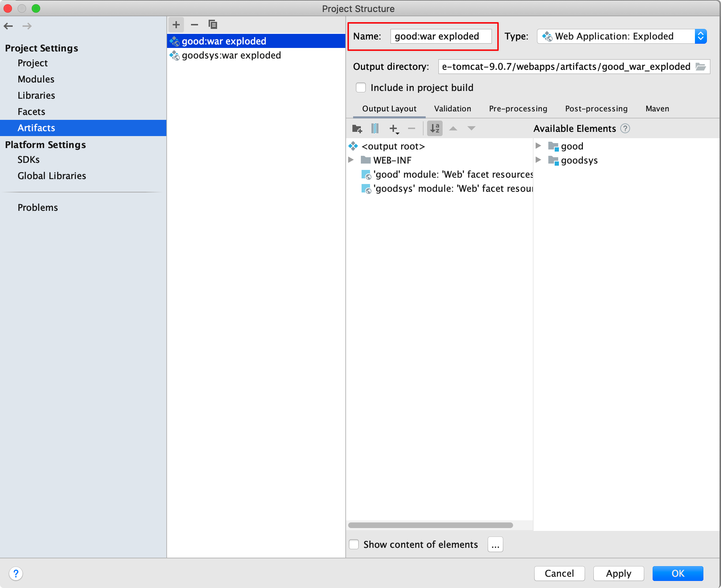This screenshot has height=588, width=721.
Task: Open the Pre-processing tab
Action: pyautogui.click(x=518, y=109)
